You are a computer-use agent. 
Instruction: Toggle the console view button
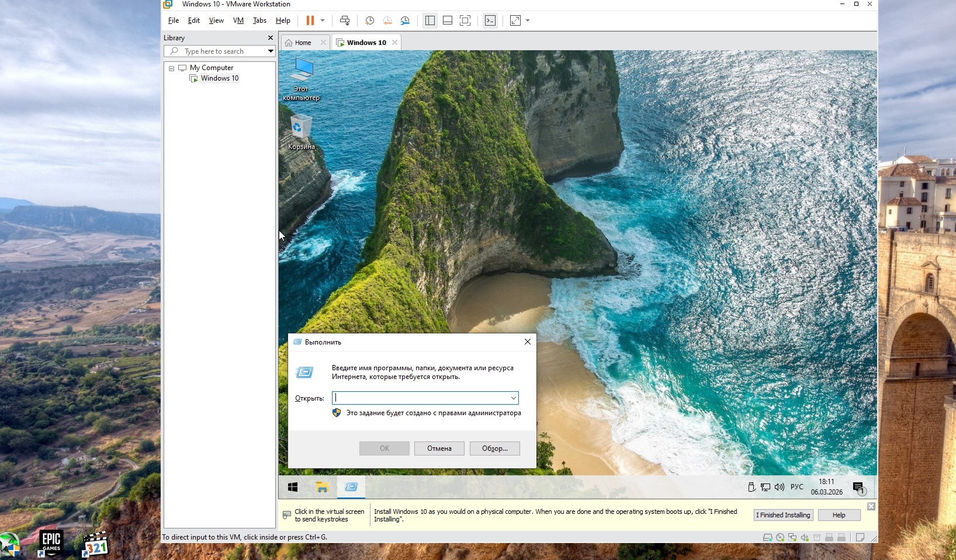tap(490, 20)
